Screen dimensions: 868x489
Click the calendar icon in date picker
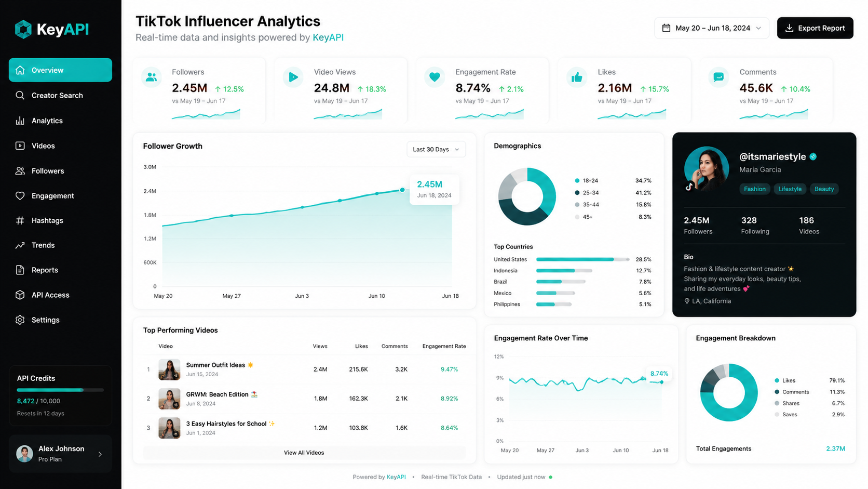(x=666, y=28)
